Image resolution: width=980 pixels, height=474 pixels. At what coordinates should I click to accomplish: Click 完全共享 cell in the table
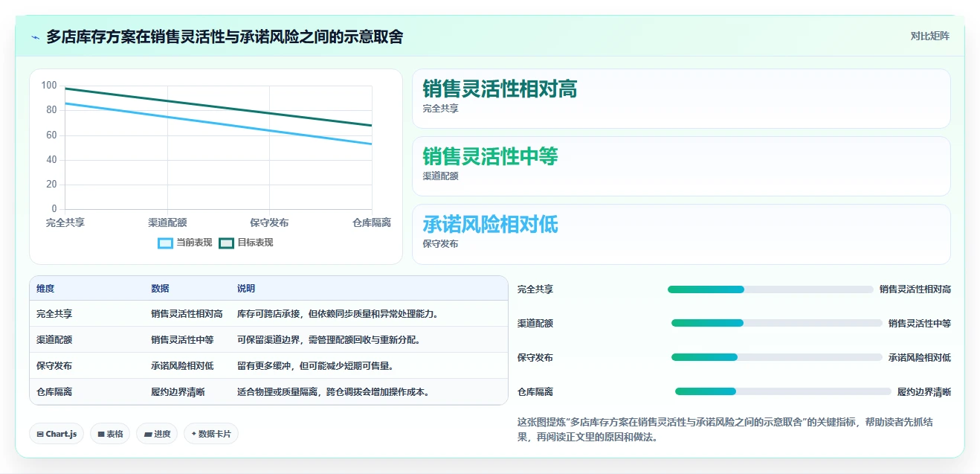click(x=54, y=314)
